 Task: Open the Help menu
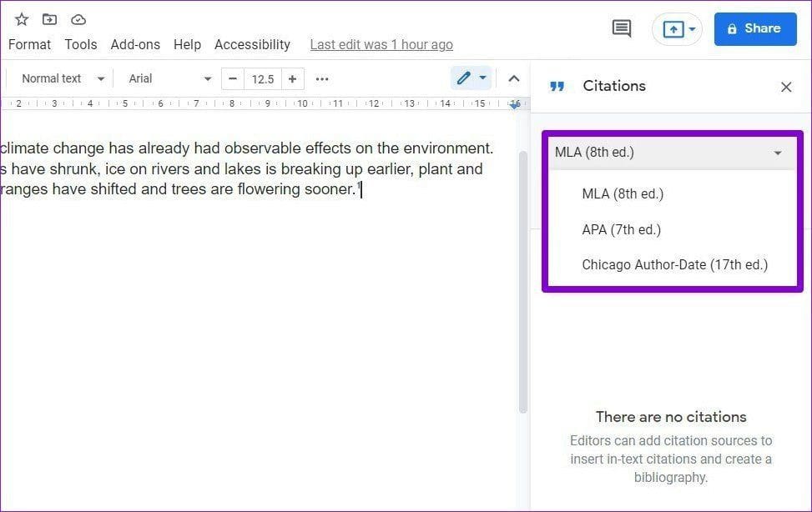pyautogui.click(x=187, y=44)
